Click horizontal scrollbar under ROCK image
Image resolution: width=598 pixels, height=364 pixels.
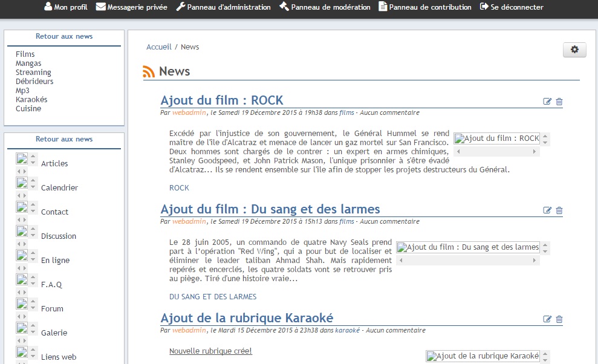(x=496, y=152)
